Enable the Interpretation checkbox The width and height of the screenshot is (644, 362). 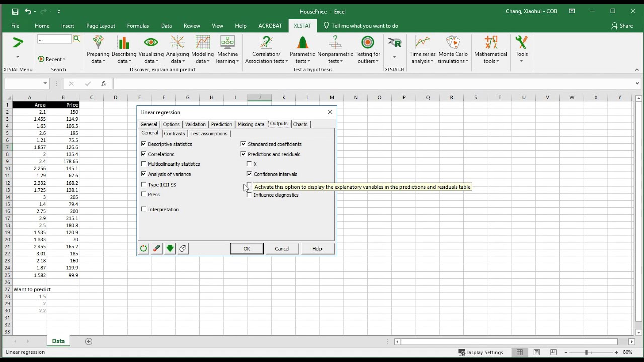point(144,209)
